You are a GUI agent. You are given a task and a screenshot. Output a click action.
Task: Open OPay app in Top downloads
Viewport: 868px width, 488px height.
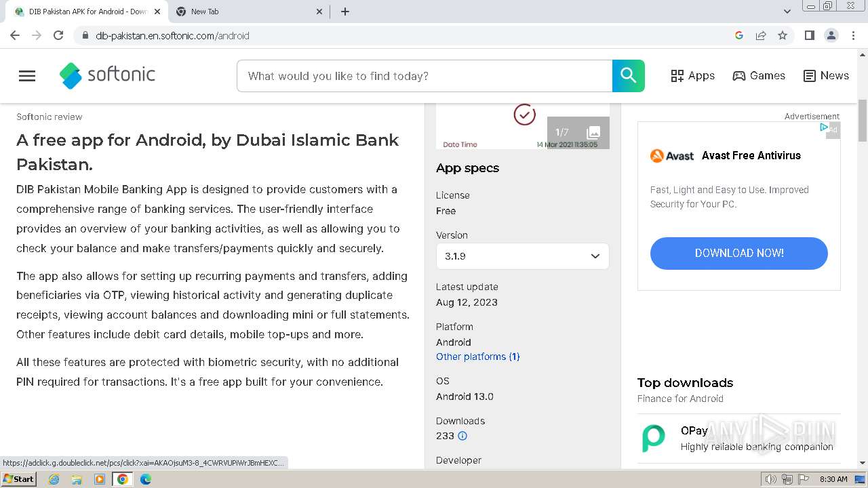[x=738, y=439]
